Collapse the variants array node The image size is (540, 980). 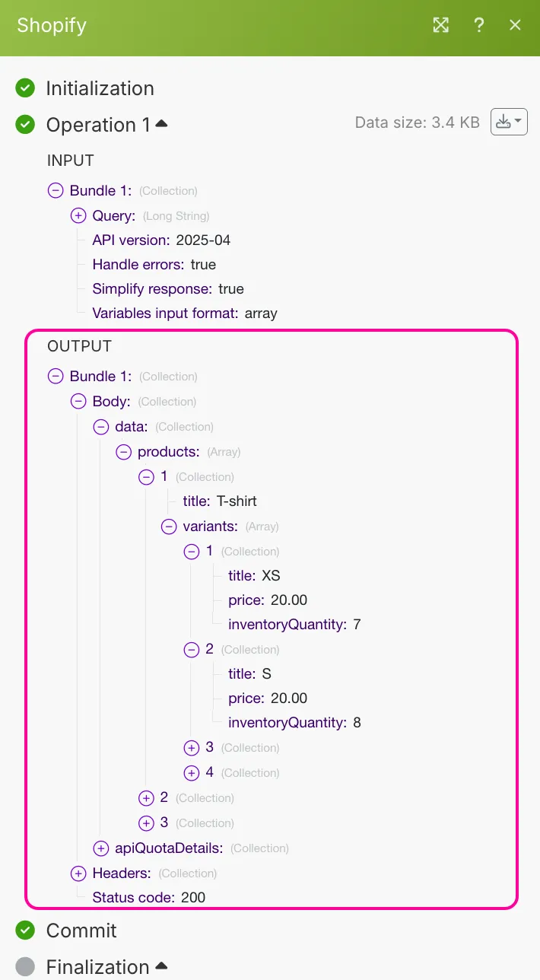pyautogui.click(x=169, y=526)
